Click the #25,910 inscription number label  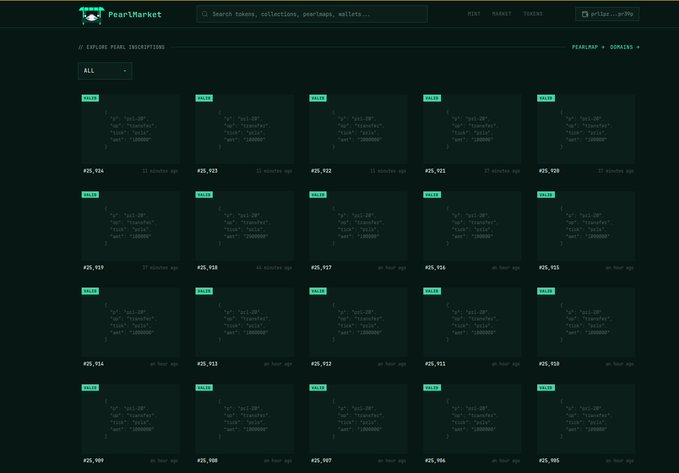(x=549, y=364)
